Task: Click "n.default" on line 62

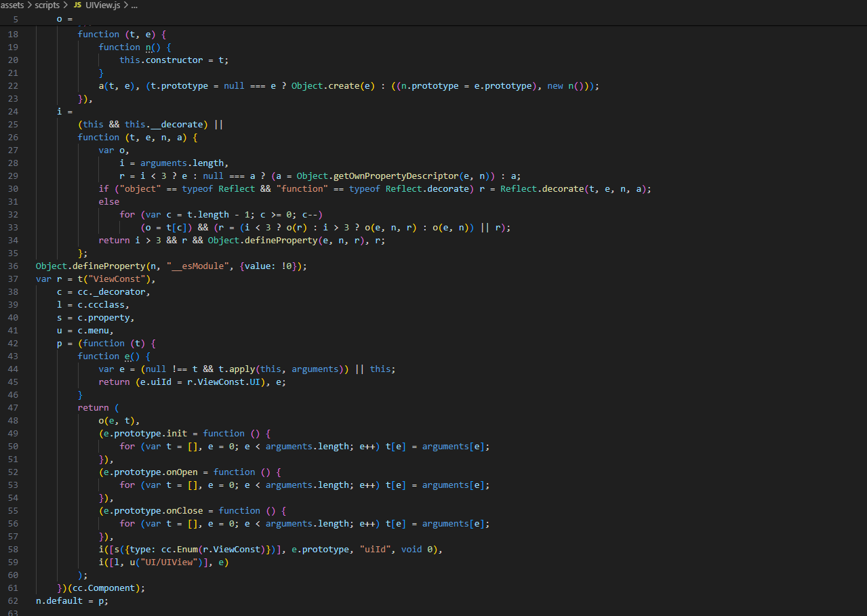Action: click(59, 600)
